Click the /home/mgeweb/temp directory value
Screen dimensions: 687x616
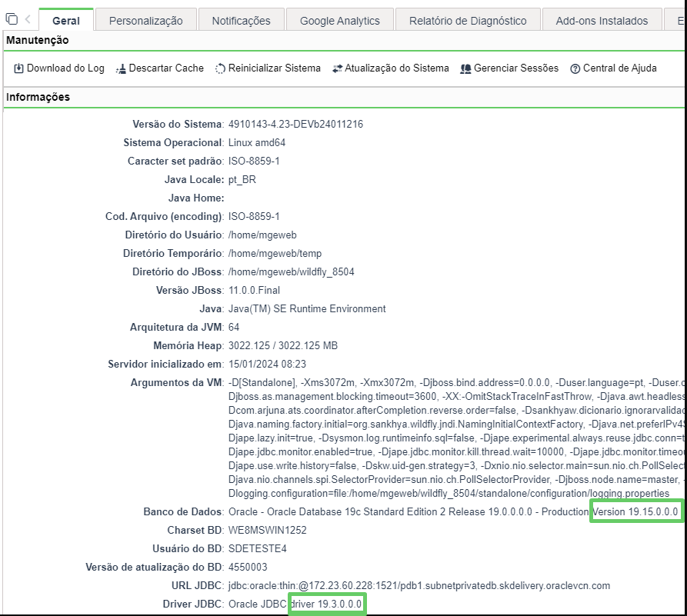click(275, 253)
